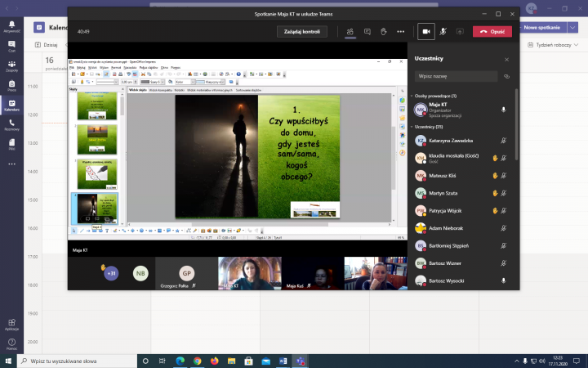The width and height of the screenshot is (588, 368).
Task: Open the Kalendarz calendar in the sidebar
Action: click(11, 105)
